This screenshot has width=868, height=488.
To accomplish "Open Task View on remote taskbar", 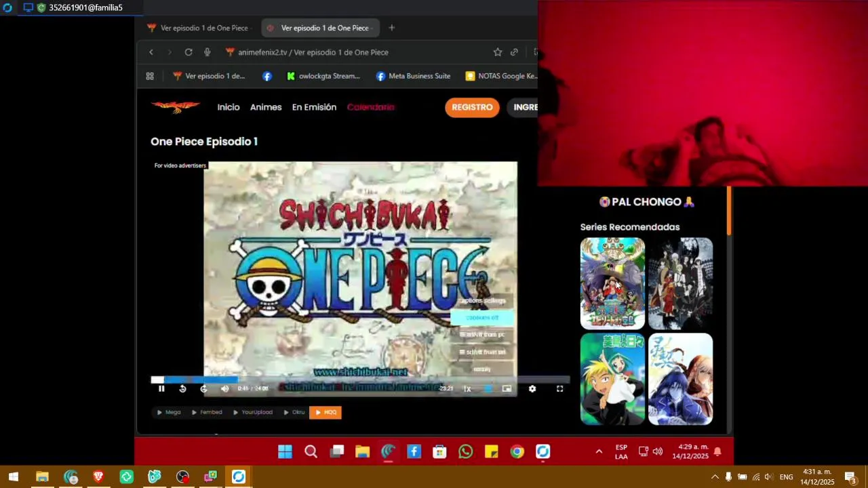I will tap(337, 451).
